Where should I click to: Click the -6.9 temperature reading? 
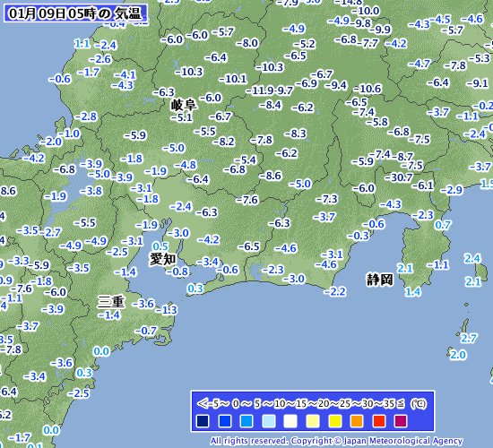pos(307,83)
